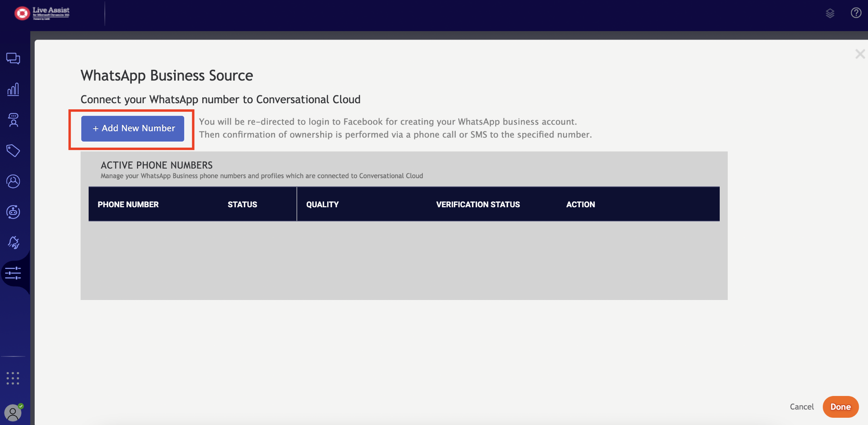Image resolution: width=868 pixels, height=425 pixels.
Task: Click the orange Done button
Action: click(x=841, y=407)
